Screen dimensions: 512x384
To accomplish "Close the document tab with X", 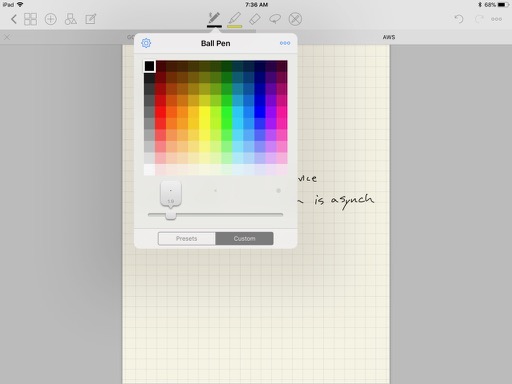I will pos(7,37).
